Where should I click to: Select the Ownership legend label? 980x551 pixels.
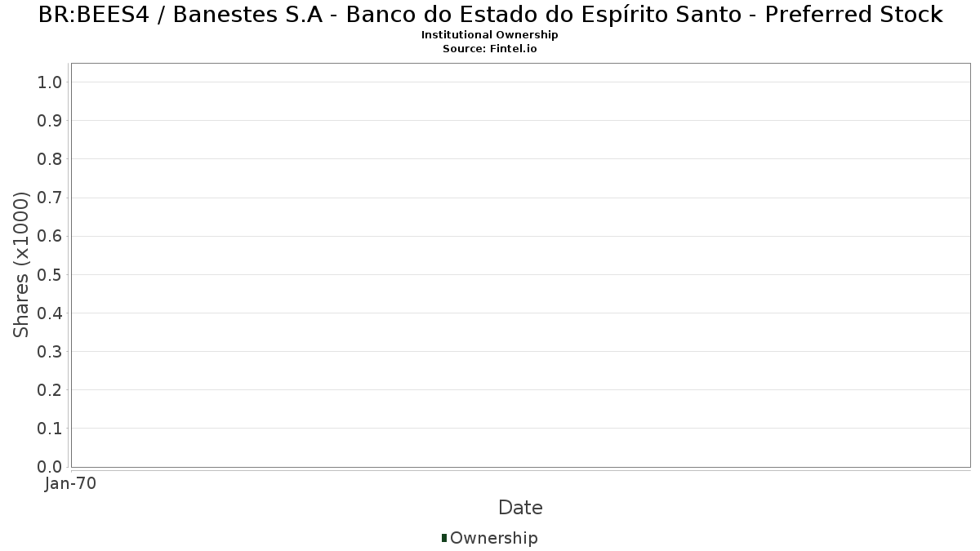[x=494, y=538]
